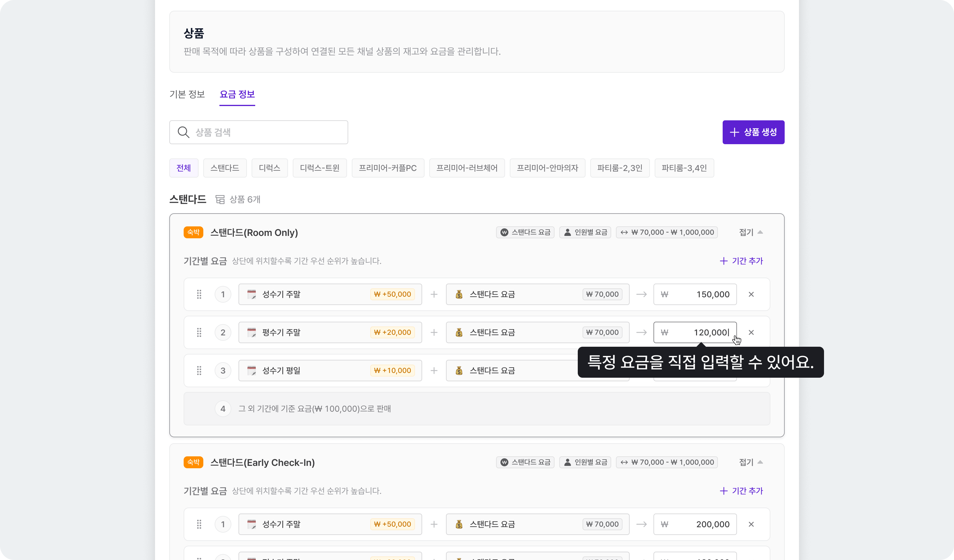Image resolution: width=954 pixels, height=560 pixels.
Task: Remove the 평수기 주말 period row
Action: [751, 332]
